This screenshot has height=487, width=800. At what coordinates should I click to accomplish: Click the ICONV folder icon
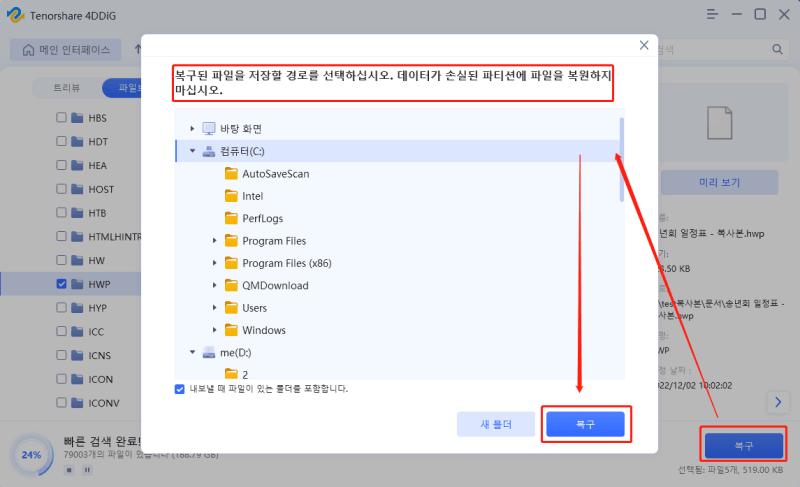pos(77,403)
